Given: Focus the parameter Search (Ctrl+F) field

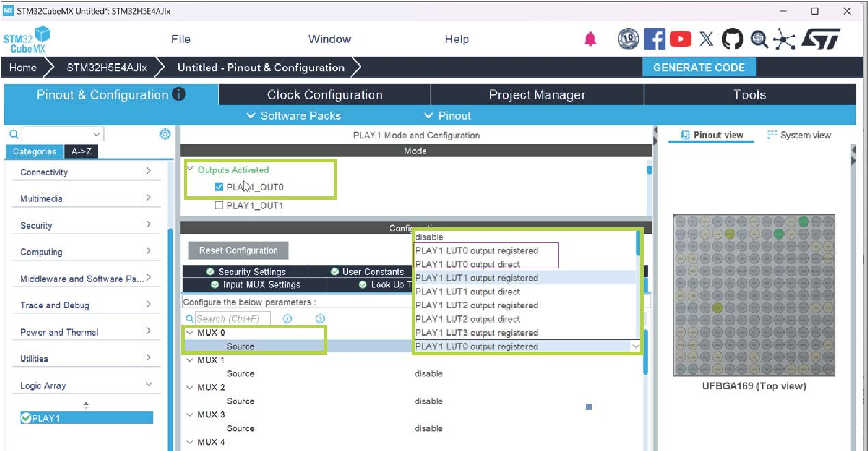Looking at the screenshot, I should click(232, 319).
